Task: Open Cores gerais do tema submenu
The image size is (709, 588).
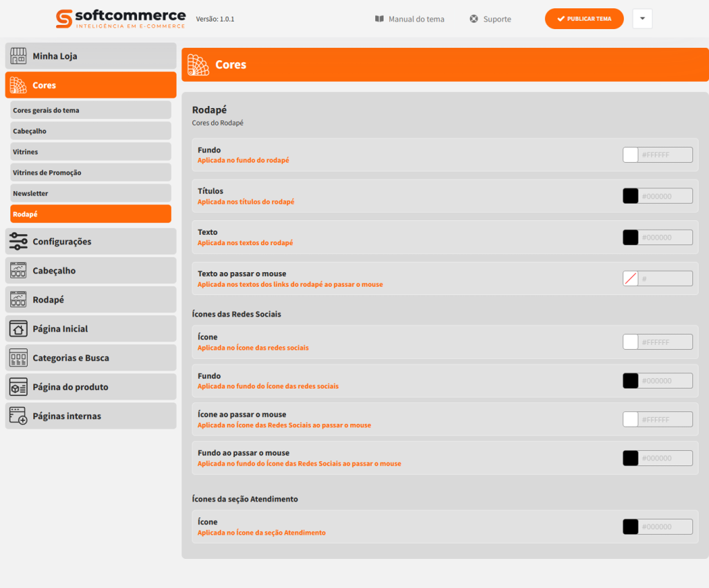Action: [91, 110]
